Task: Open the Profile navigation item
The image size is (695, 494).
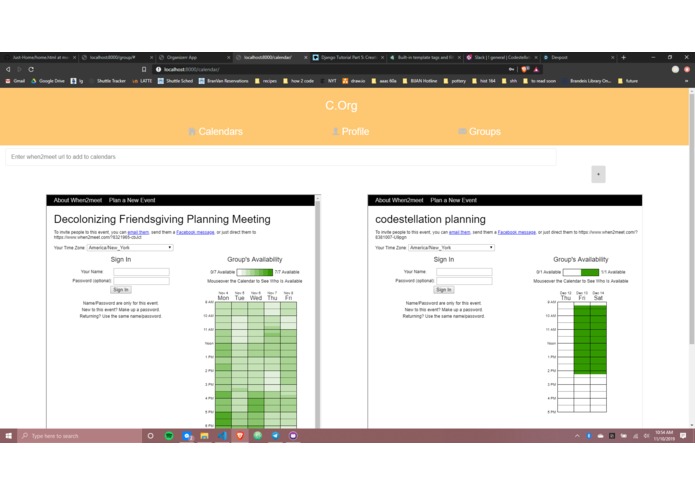Action: tap(351, 132)
